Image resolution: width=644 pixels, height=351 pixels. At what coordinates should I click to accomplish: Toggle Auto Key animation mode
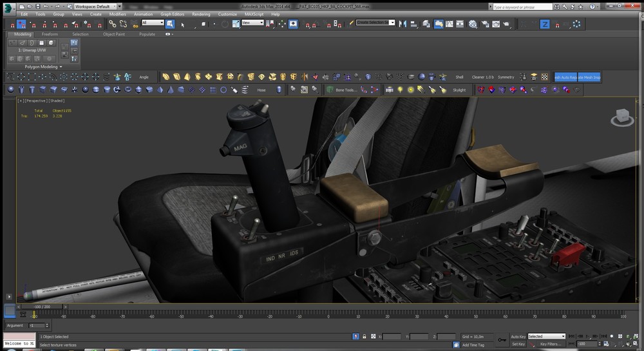point(518,336)
